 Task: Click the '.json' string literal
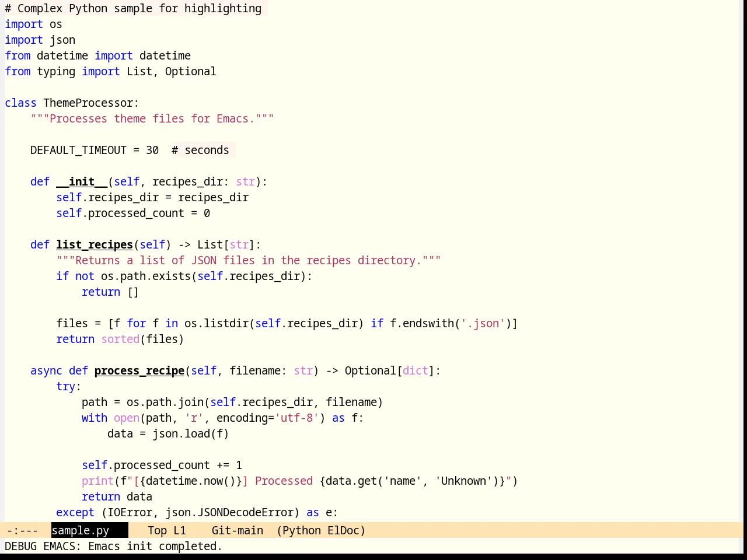(483, 323)
